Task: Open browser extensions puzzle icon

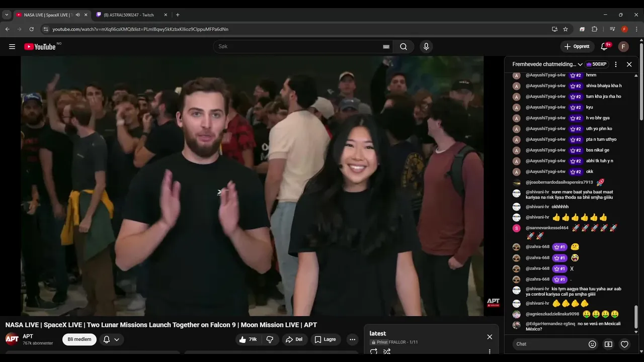Action: point(594,29)
